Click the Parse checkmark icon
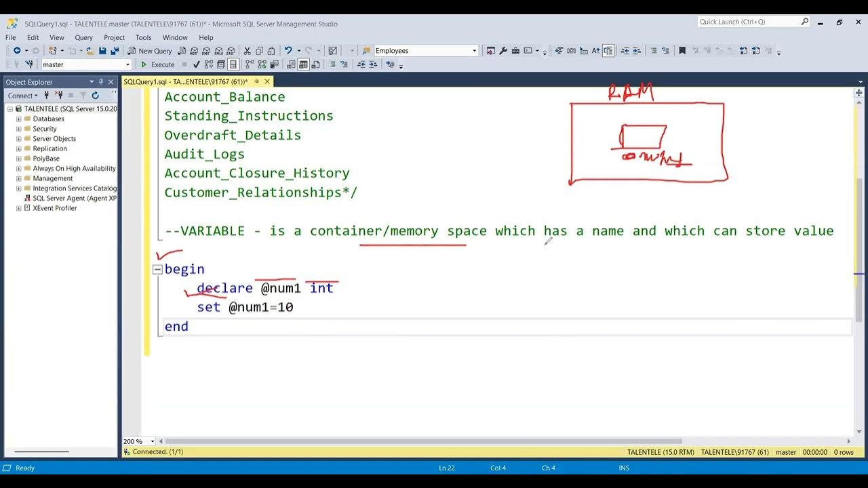This screenshot has height=488, width=868. [196, 64]
